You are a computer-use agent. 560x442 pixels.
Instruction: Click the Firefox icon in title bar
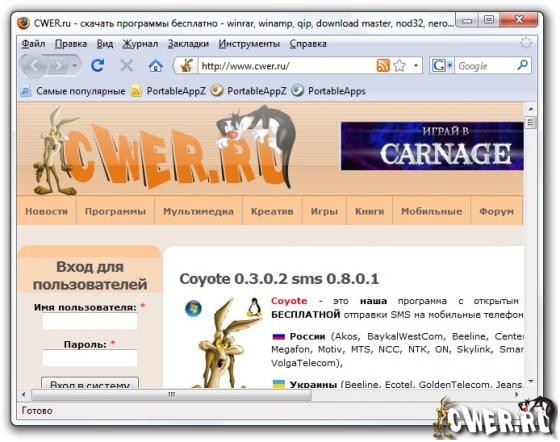pyautogui.click(x=24, y=23)
